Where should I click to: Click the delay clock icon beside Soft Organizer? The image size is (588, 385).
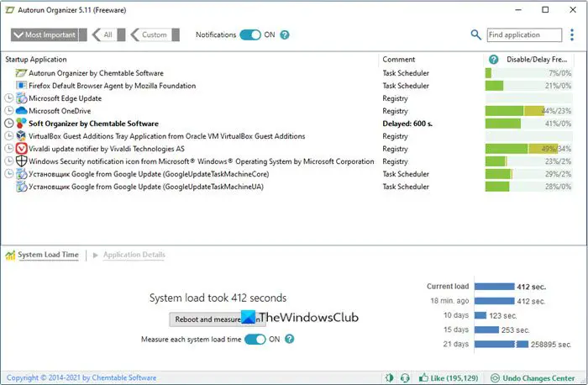pos(8,123)
